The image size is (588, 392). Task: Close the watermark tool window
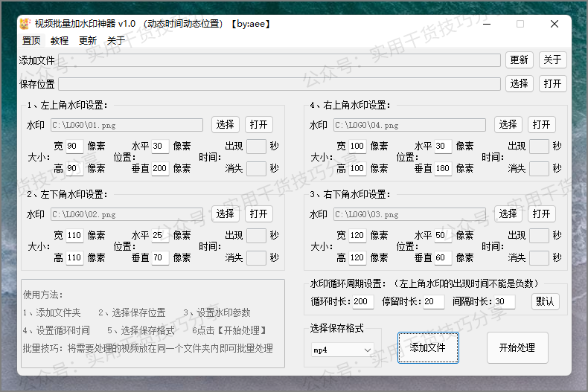pos(555,24)
